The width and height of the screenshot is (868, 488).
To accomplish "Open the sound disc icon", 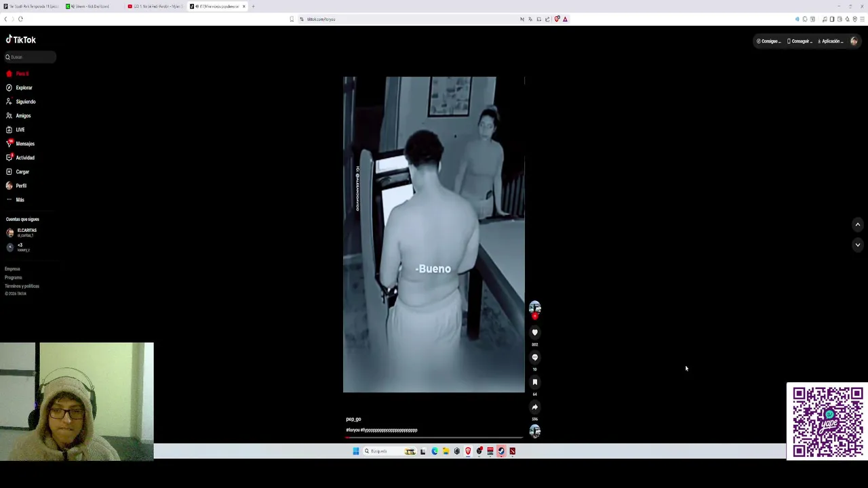I will click(534, 432).
